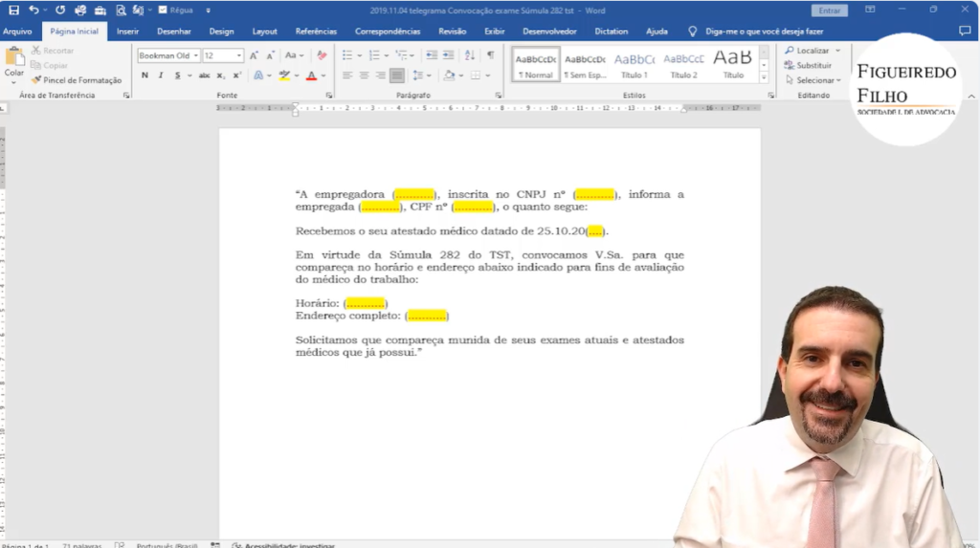Viewport: 980px width, 548px height.
Task: Open the Bookman Old font name dropdown
Action: (x=196, y=55)
